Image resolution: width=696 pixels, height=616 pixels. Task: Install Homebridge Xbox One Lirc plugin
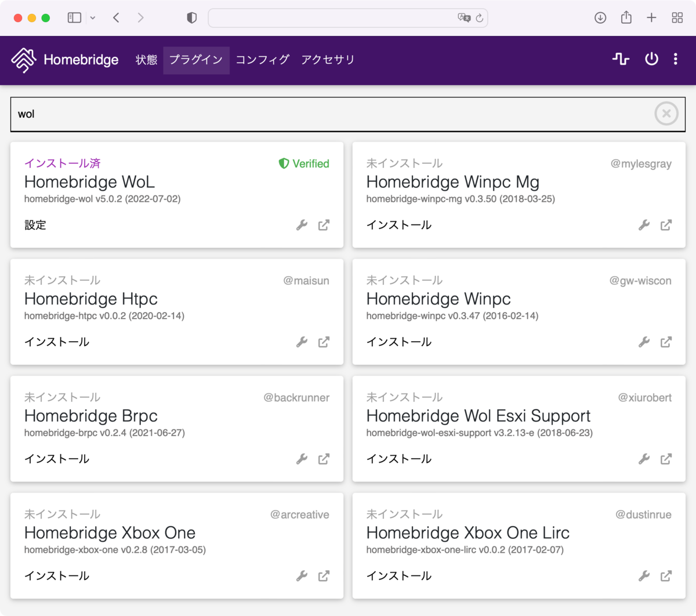pyautogui.click(x=399, y=576)
